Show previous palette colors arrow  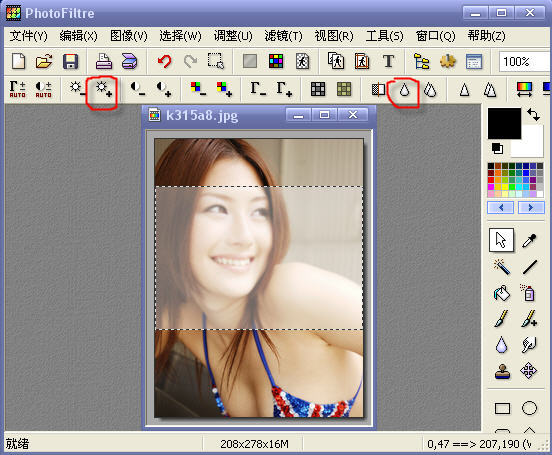500,207
